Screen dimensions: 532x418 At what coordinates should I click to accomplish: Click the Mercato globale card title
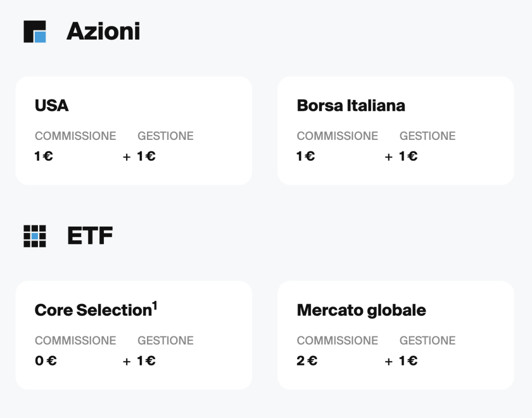click(x=362, y=310)
